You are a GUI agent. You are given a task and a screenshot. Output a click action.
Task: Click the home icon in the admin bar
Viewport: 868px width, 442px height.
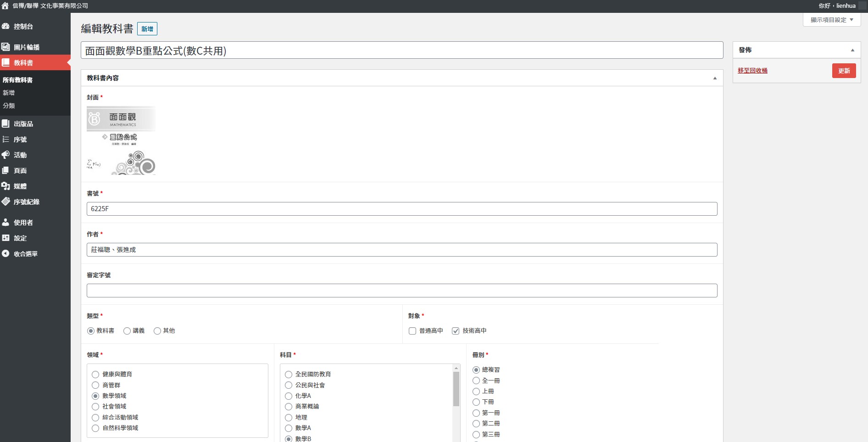[5, 6]
